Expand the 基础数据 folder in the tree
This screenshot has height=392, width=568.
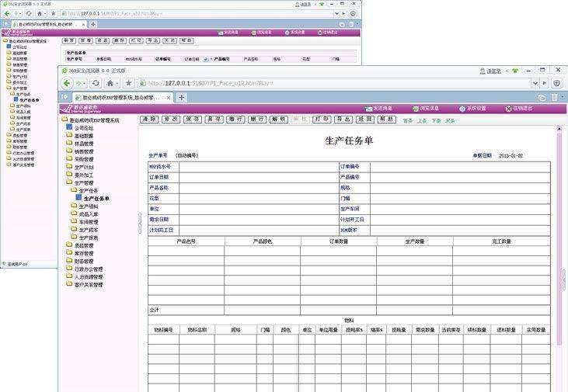click(83, 136)
